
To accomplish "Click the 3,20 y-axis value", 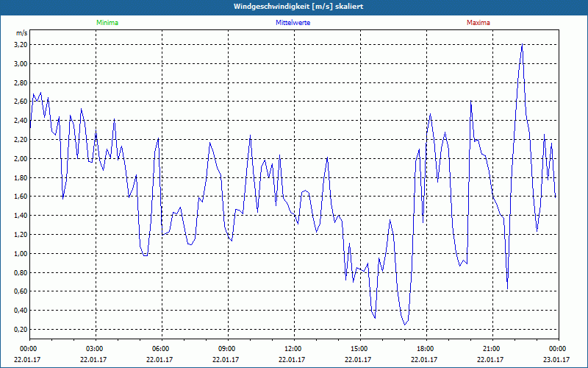I will (21, 45).
